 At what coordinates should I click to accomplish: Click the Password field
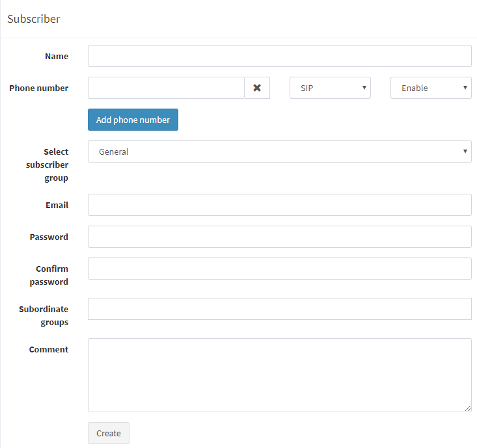point(280,237)
